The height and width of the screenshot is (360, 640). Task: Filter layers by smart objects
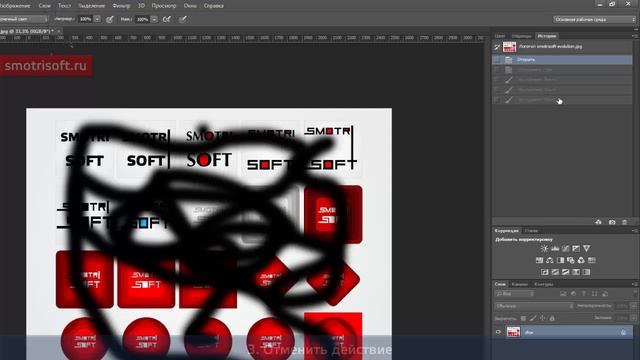click(x=605, y=294)
